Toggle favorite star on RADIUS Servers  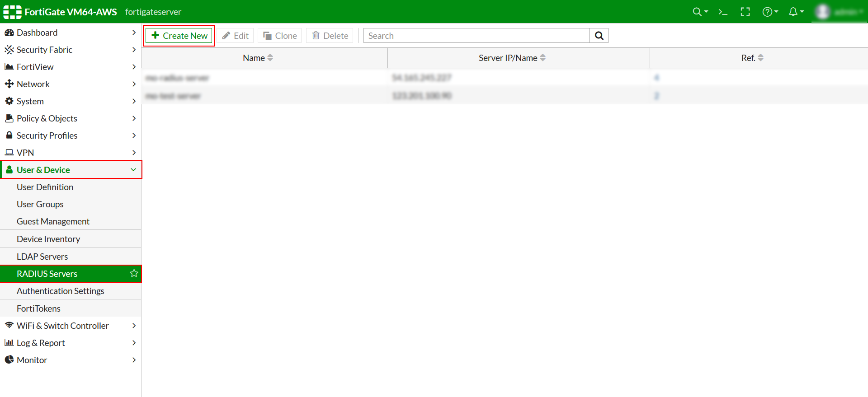[134, 273]
